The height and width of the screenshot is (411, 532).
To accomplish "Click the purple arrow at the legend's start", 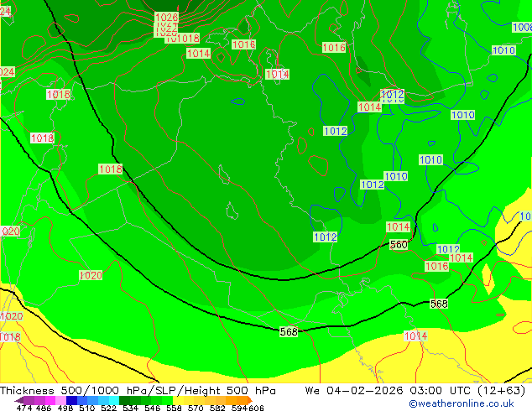I will [18, 400].
